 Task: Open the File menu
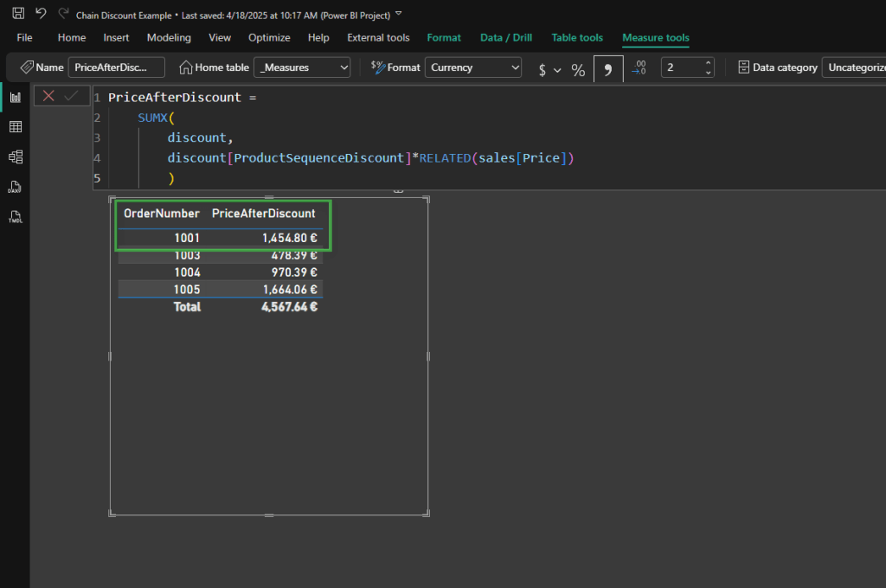click(24, 38)
